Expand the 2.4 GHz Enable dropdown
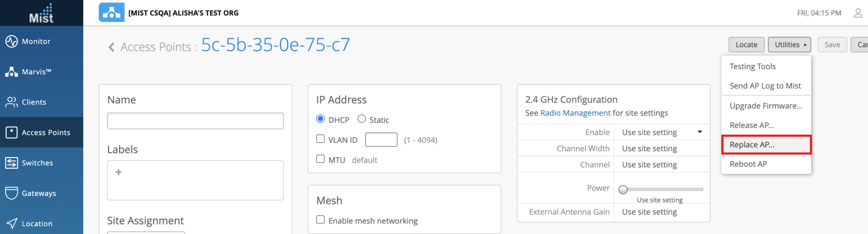 (x=661, y=132)
